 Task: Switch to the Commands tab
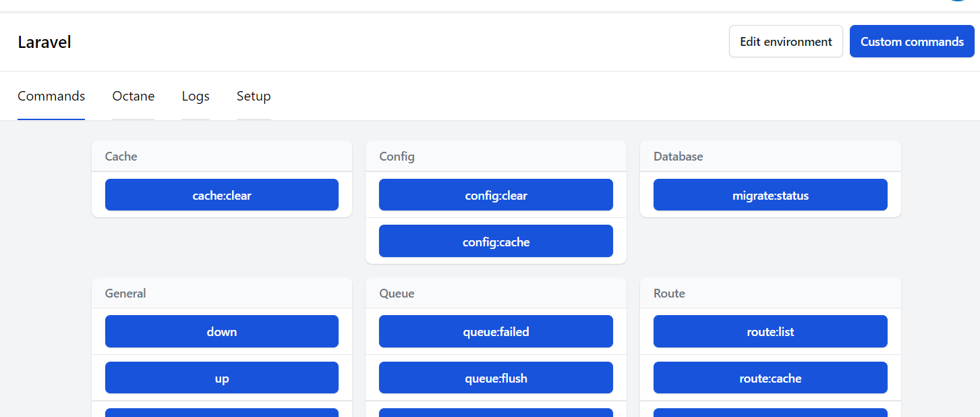point(51,96)
